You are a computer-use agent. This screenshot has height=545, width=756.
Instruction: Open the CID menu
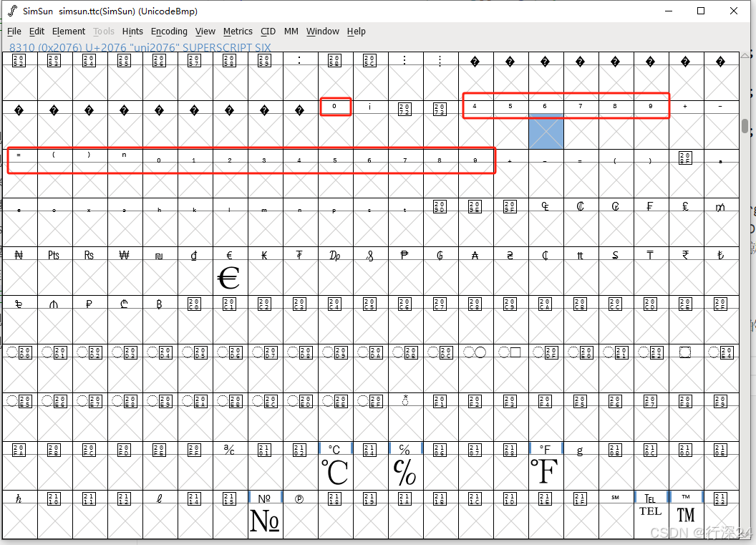pyautogui.click(x=268, y=32)
